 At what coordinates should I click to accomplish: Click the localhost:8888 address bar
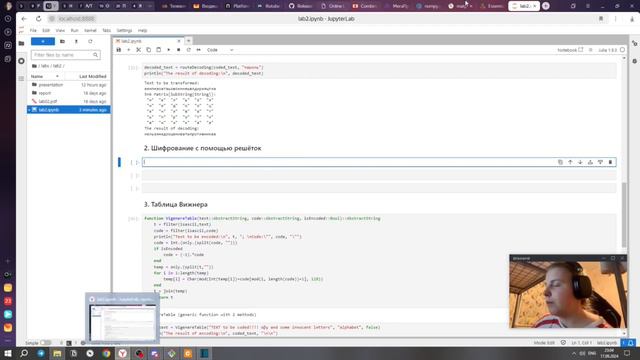[76, 19]
